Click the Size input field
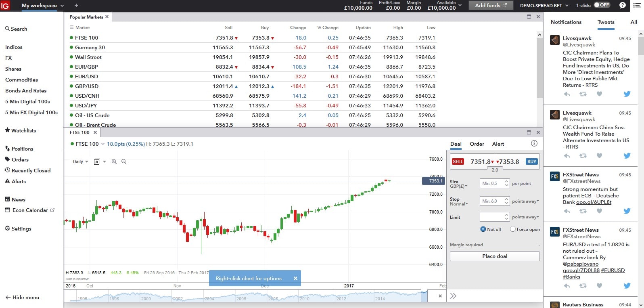 coord(495,183)
